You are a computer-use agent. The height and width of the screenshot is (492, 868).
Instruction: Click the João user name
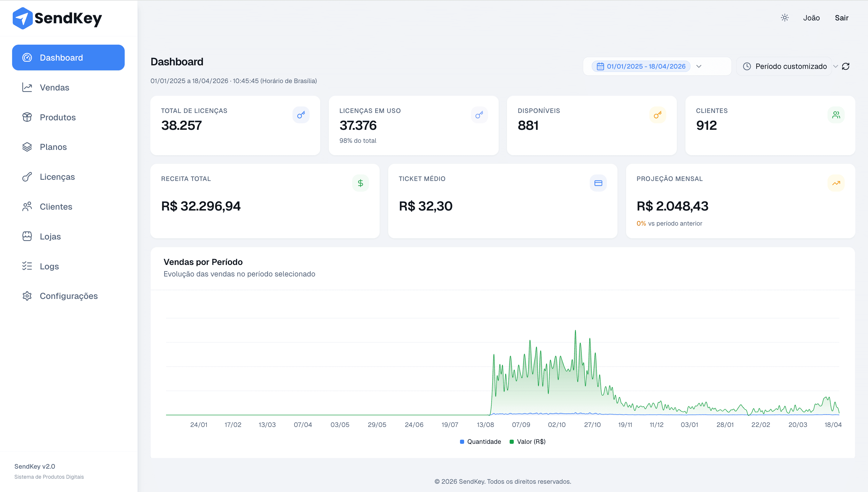[x=811, y=17]
